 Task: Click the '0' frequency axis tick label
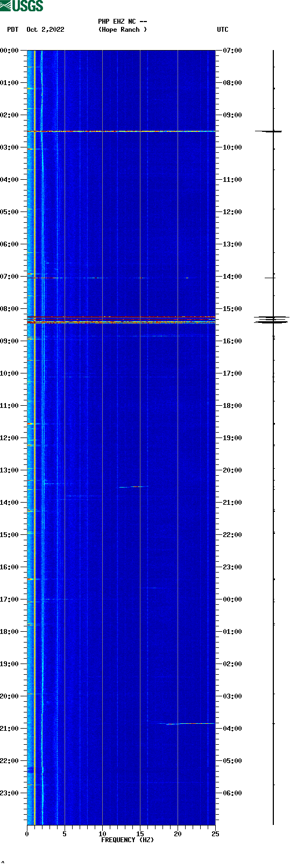(x=27, y=834)
